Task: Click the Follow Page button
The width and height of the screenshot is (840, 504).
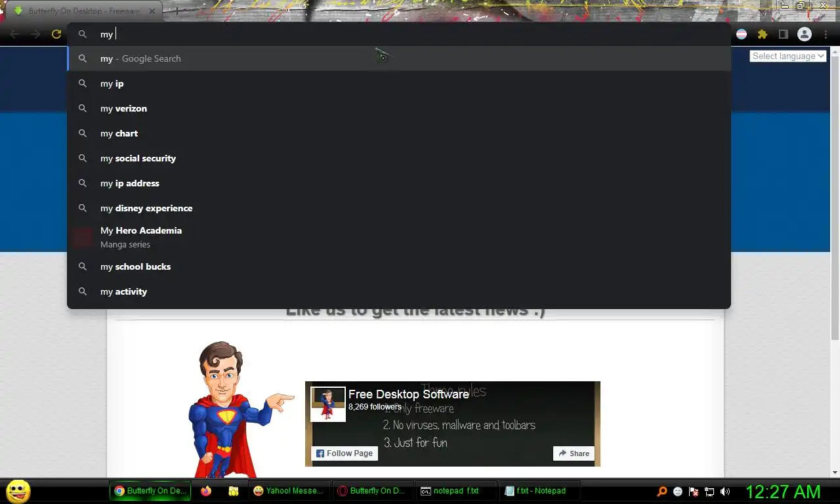Action: [x=344, y=453]
